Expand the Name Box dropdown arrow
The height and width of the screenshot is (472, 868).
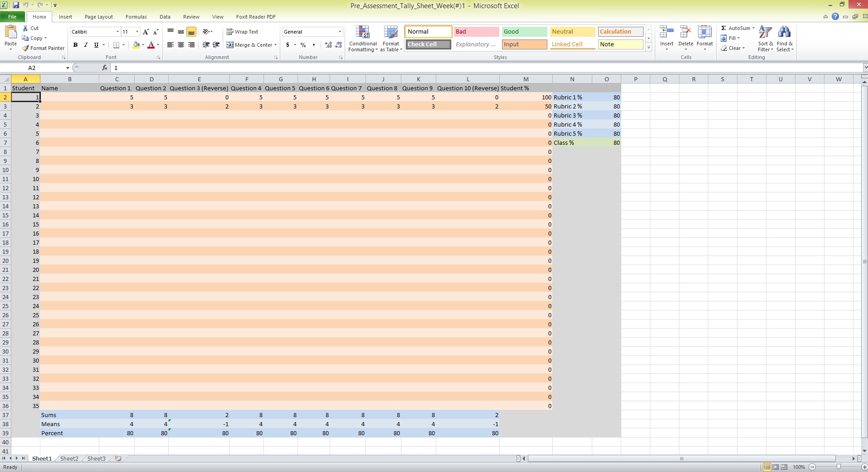[x=68, y=68]
